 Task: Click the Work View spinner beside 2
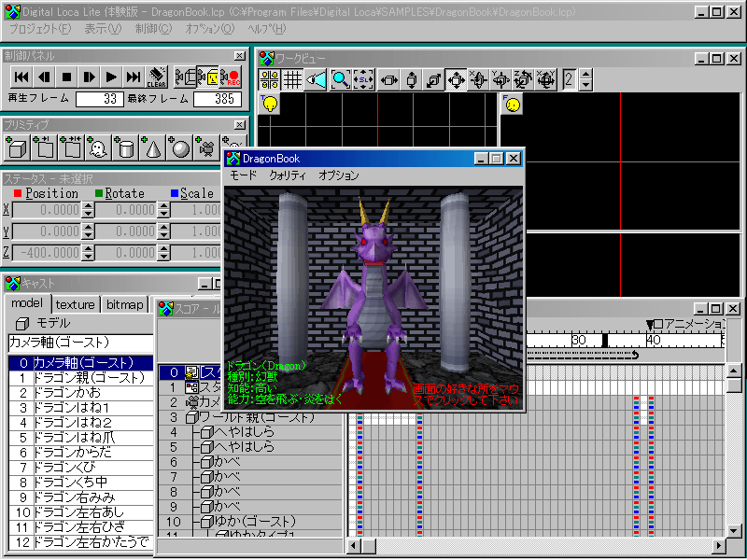(586, 79)
